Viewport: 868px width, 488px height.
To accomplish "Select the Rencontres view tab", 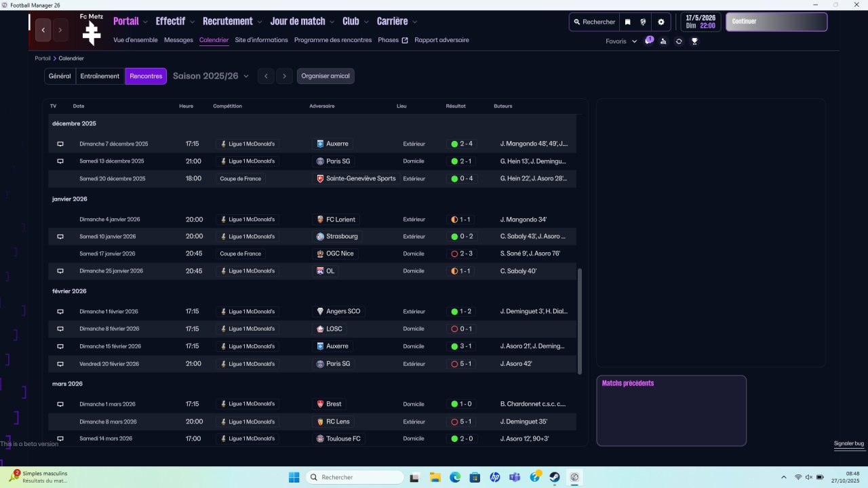I will click(x=146, y=76).
